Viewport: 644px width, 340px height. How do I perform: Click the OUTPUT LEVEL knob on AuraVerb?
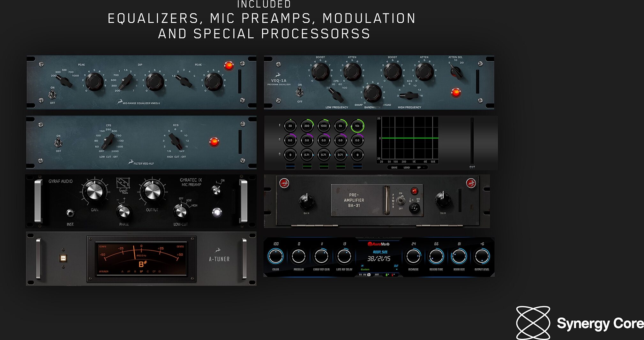482,256
